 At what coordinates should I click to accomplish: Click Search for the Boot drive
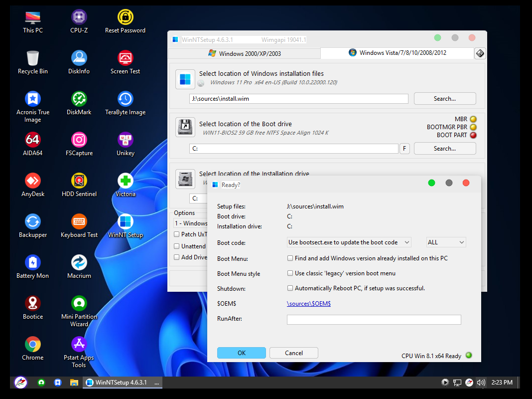[x=445, y=149]
